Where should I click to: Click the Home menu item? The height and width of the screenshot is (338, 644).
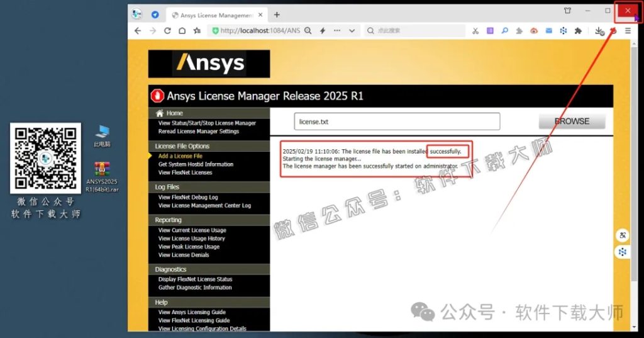(x=175, y=113)
